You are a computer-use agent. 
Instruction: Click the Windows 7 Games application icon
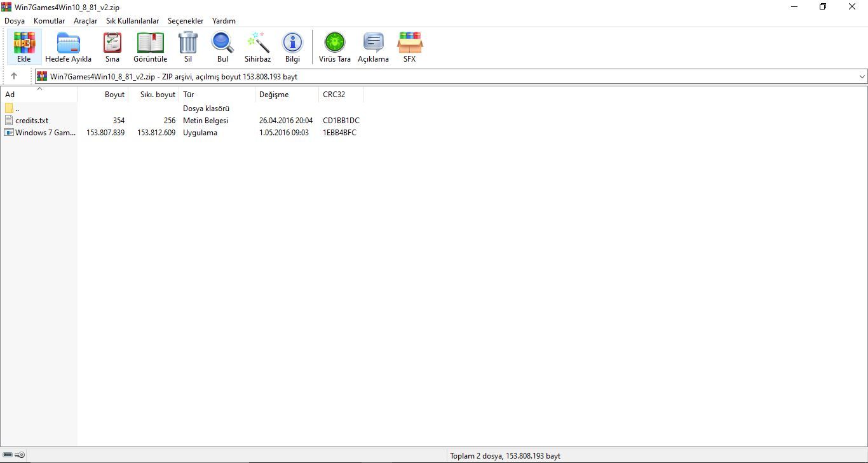(x=9, y=132)
